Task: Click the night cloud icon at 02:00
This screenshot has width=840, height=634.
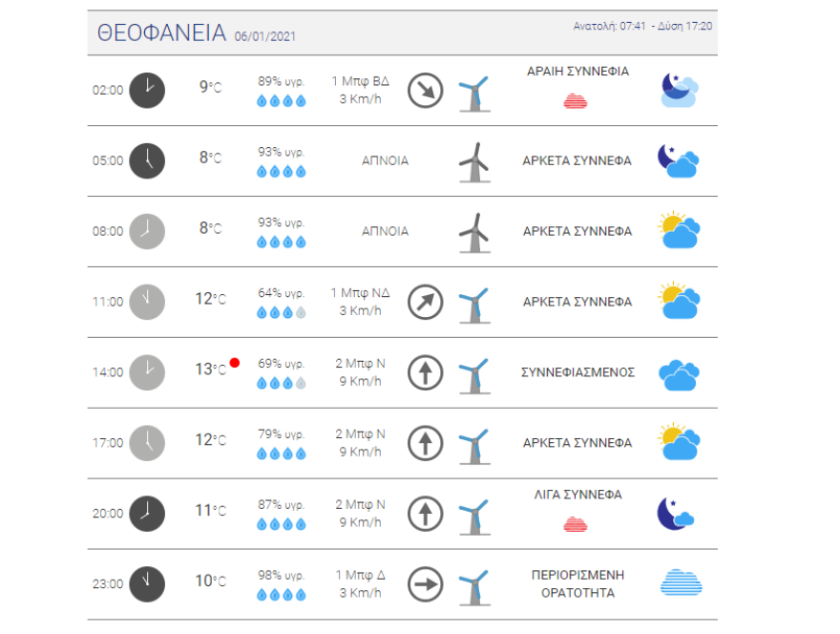Action: (680, 90)
